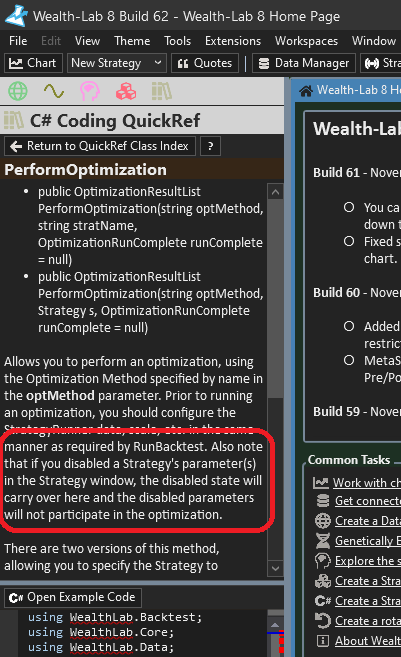401x657 pixels.
Task: Click the red building blocks icon
Action: coord(126,91)
